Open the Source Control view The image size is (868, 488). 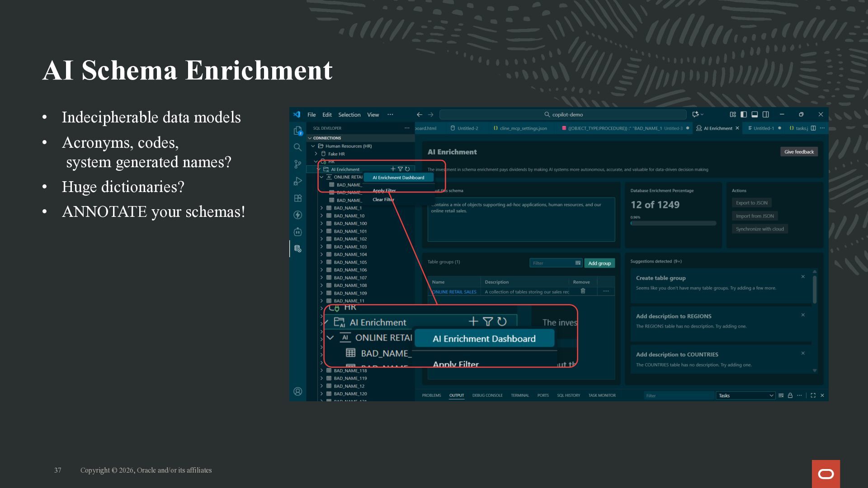tap(297, 164)
